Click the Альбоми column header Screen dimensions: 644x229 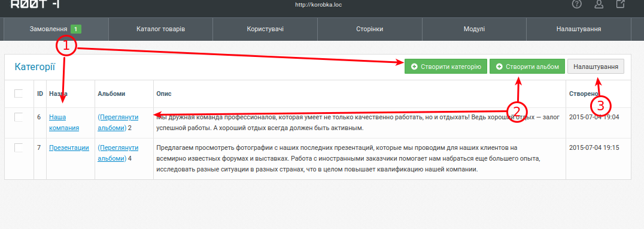coord(111,94)
